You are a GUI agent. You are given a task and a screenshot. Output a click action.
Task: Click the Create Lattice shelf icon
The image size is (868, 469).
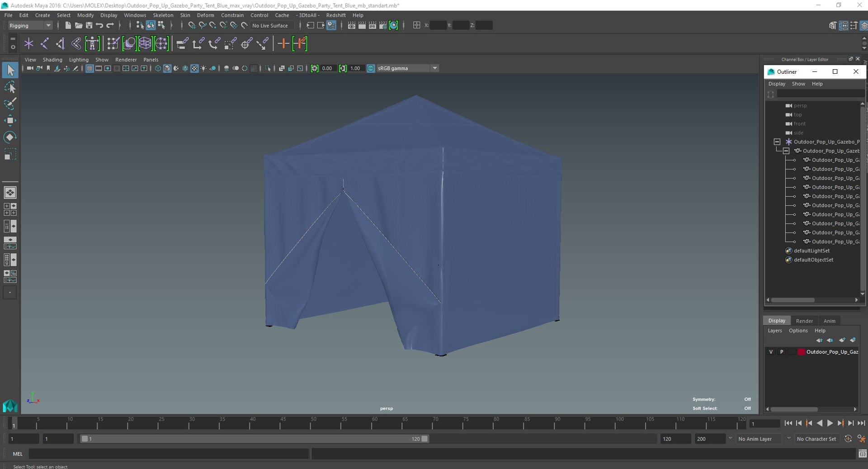pyautogui.click(x=145, y=43)
